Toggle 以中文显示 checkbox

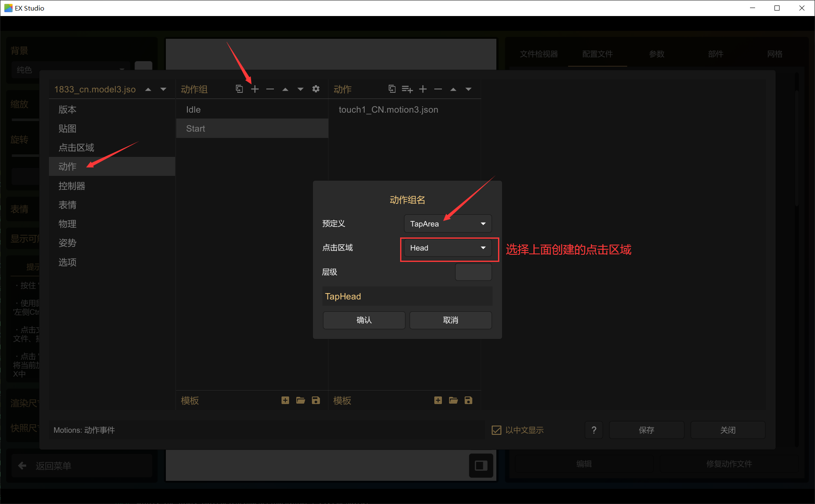pyautogui.click(x=497, y=430)
